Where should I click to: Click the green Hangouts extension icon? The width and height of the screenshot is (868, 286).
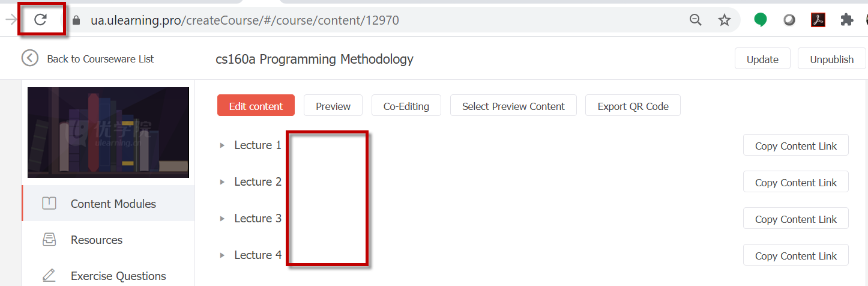click(761, 20)
